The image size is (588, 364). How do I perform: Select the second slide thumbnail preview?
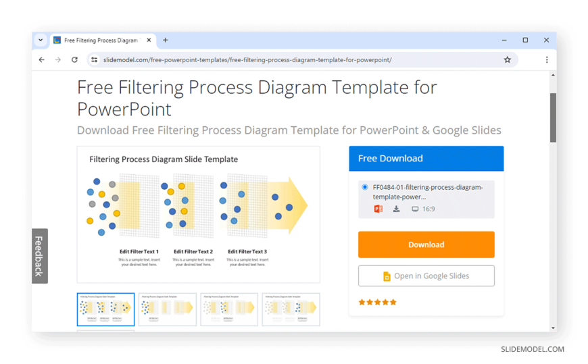click(167, 309)
